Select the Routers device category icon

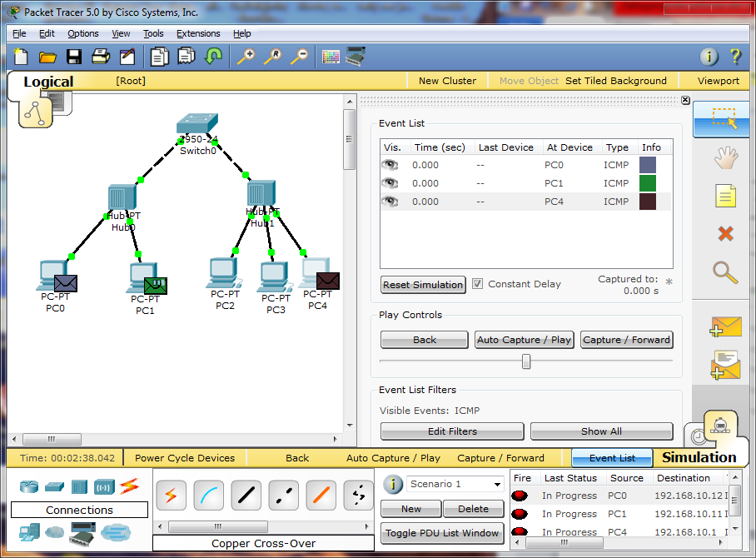point(29,486)
